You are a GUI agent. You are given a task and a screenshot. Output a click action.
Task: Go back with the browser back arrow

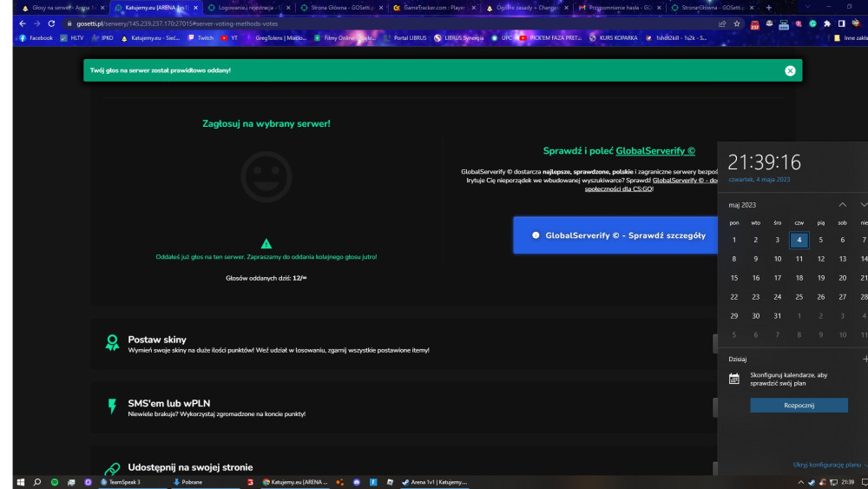23,23
